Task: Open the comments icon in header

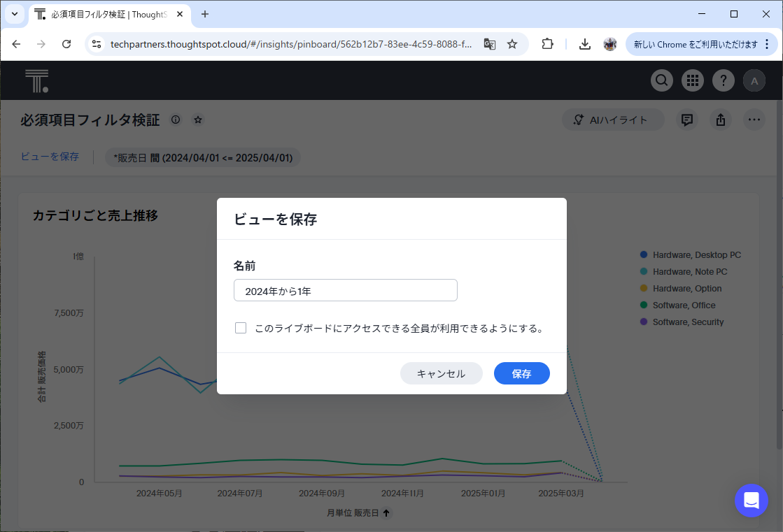Action: (x=687, y=120)
